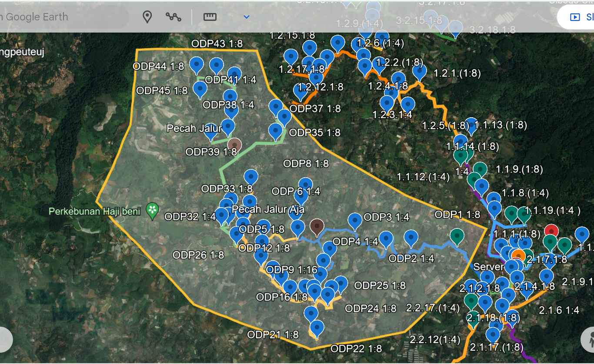
Task: Click the 3.2.18.1:8 label
Action: pyautogui.click(x=493, y=30)
